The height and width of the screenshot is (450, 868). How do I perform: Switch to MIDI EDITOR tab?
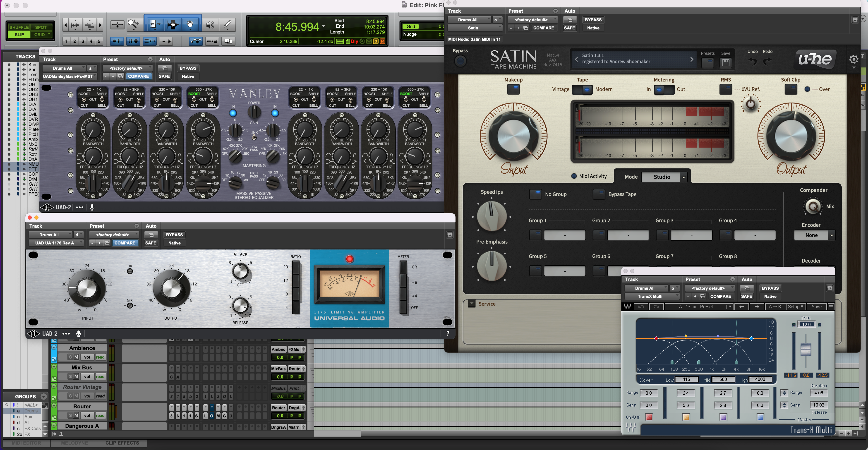(x=26, y=443)
